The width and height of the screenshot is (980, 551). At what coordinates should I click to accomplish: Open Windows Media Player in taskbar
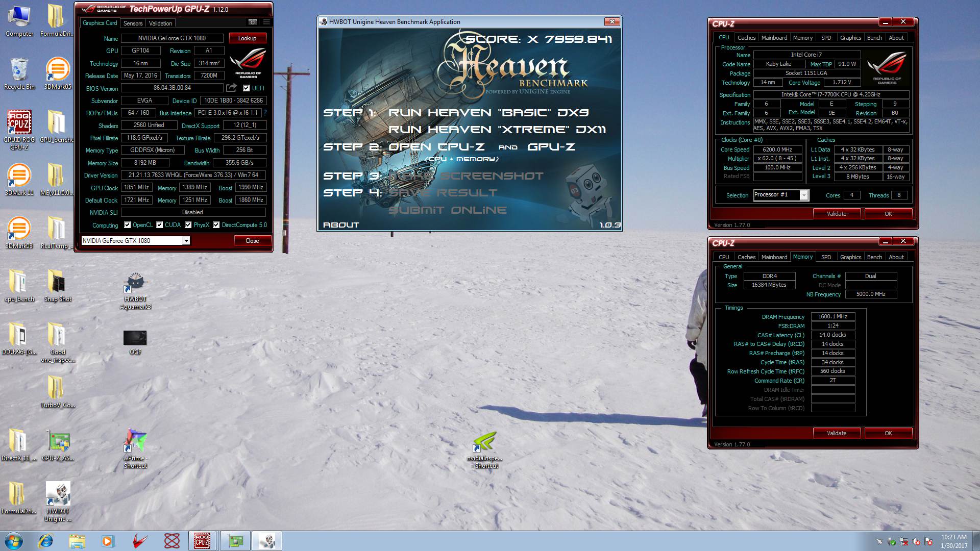[108, 541]
